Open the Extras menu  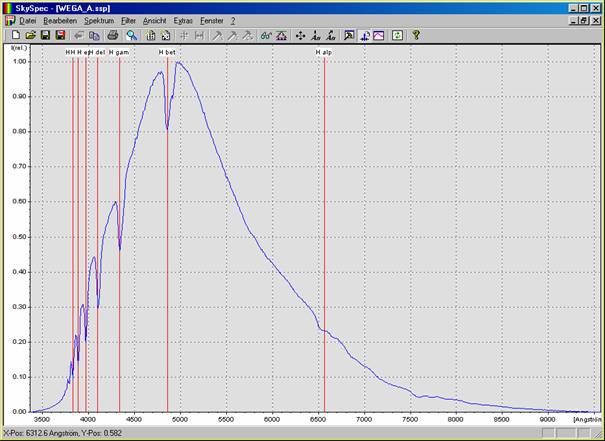tap(183, 20)
